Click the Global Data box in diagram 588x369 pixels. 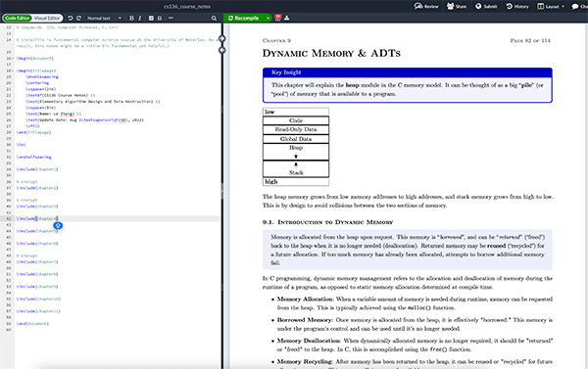click(296, 139)
